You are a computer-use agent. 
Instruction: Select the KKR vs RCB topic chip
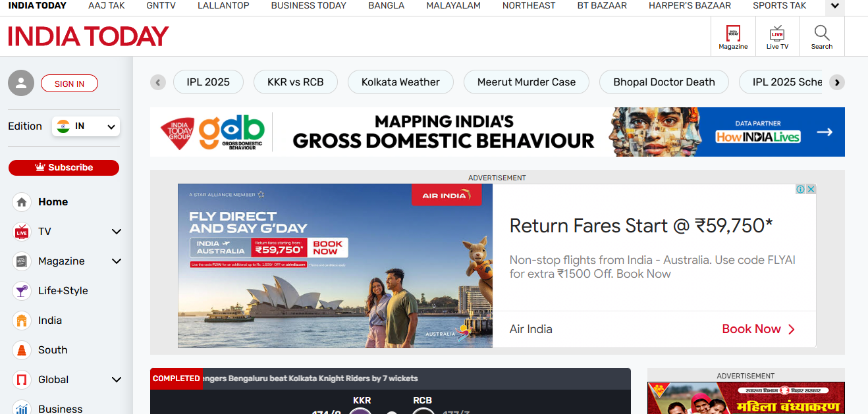click(x=296, y=82)
